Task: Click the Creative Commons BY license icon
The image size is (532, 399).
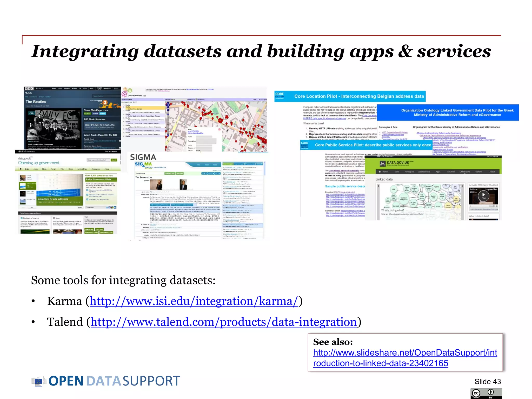Action: [486, 393]
